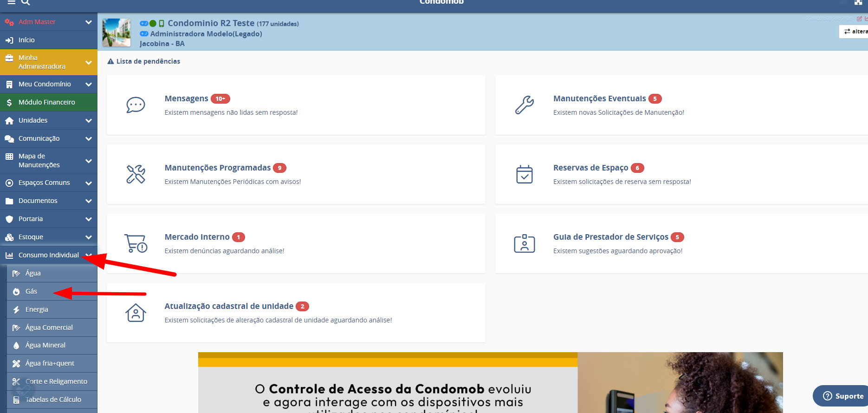Click the Reservas de Espaço calendar icon

(x=525, y=174)
